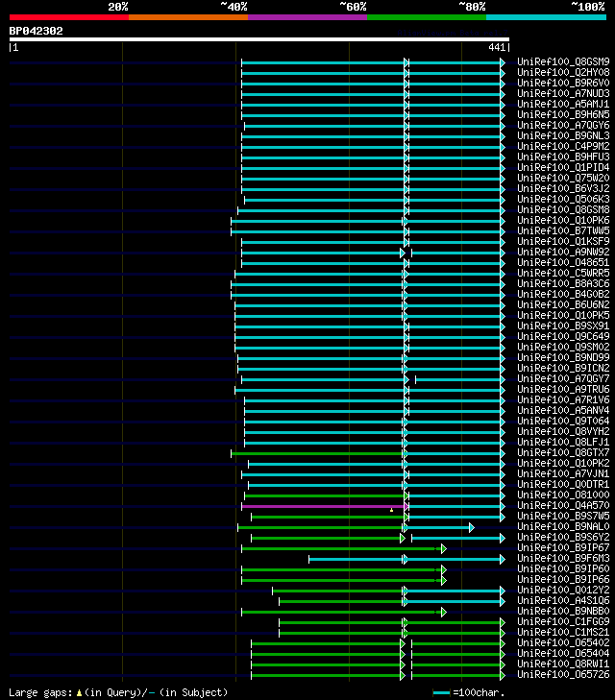Viewport: 615px width, 700px height.
Task: Click the BP042302 query name
Action: [x=37, y=31]
